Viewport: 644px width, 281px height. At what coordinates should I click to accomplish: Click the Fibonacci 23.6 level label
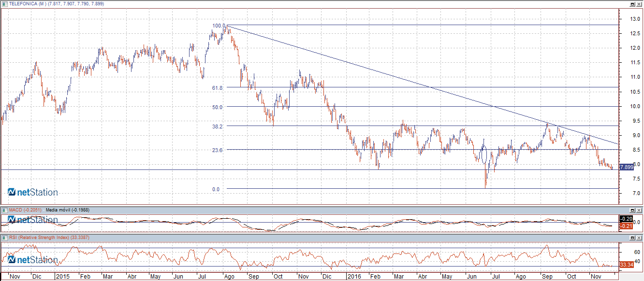pos(217,150)
